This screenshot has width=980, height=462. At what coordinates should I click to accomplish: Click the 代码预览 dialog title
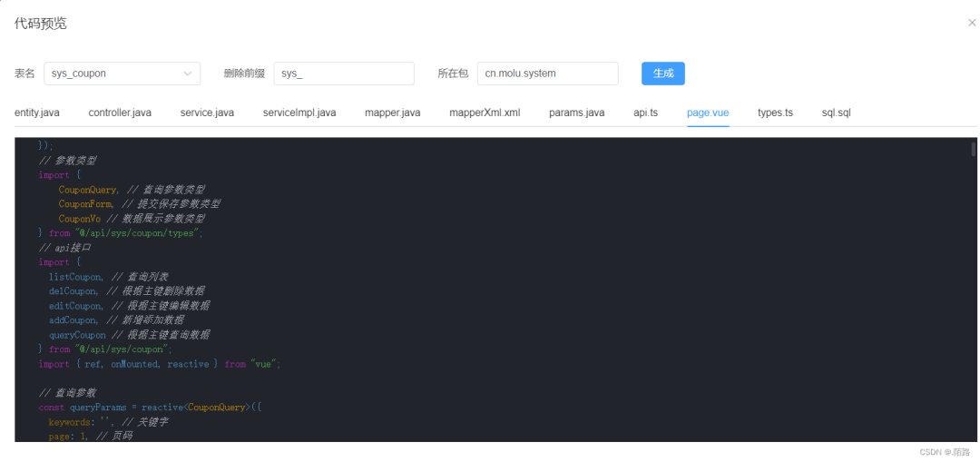pyautogui.click(x=41, y=24)
